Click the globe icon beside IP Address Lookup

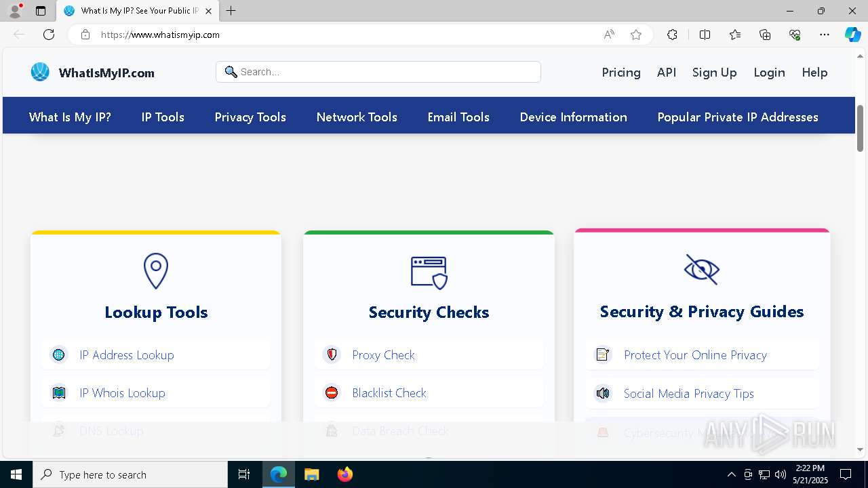click(59, 354)
